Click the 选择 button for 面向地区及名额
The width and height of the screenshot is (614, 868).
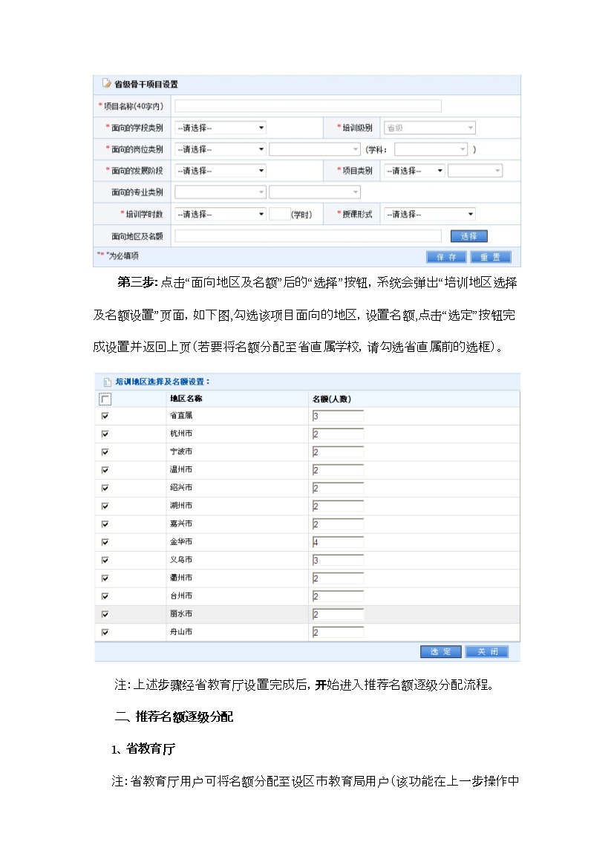click(x=468, y=236)
